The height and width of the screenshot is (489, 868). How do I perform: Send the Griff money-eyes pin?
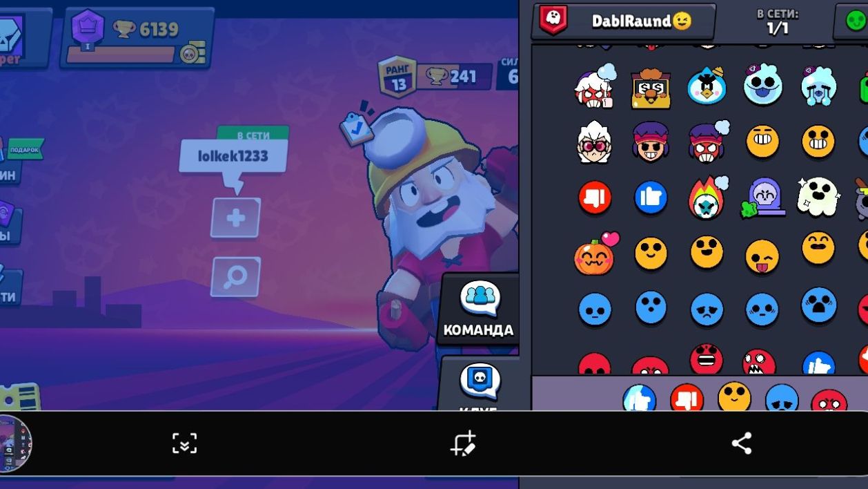(x=651, y=88)
